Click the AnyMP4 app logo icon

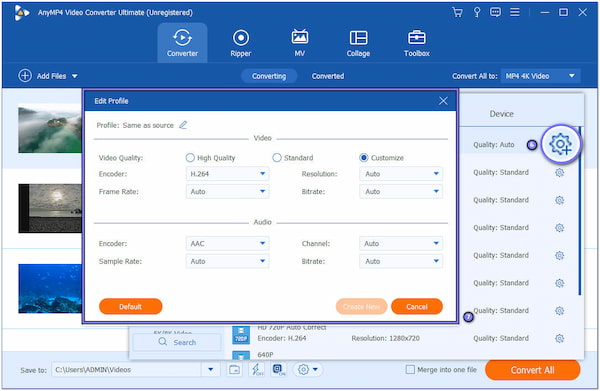[x=21, y=13]
